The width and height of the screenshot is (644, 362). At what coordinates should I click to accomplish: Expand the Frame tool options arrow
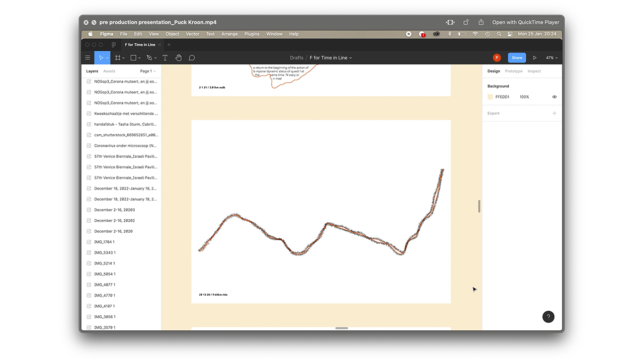pyautogui.click(x=124, y=58)
